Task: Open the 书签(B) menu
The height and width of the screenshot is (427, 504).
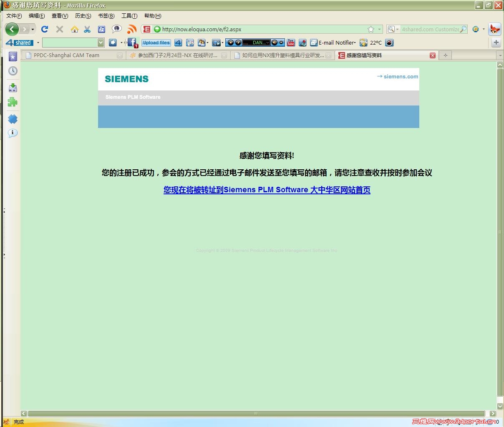Action: pyautogui.click(x=106, y=16)
